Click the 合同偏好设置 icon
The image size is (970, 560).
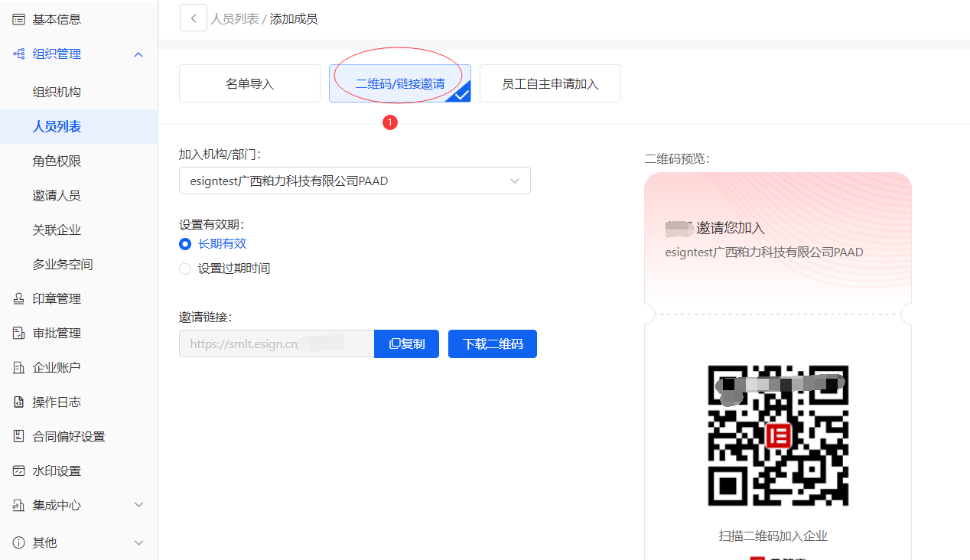click(18, 436)
